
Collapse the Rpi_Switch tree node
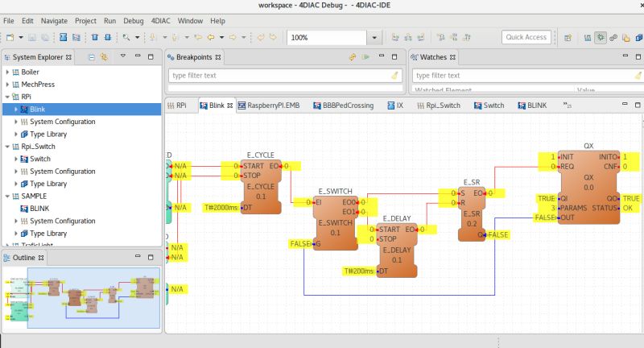[7, 147]
